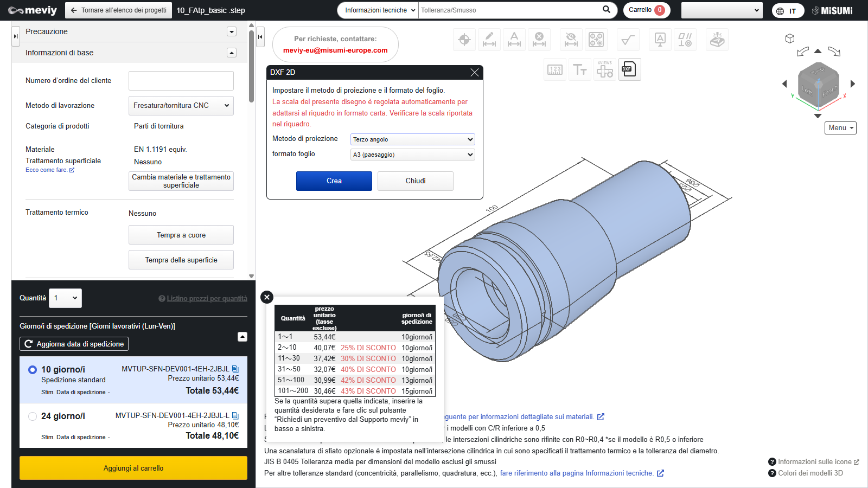Click the hide dimensions eye icon
868x488 pixels.
(x=571, y=40)
